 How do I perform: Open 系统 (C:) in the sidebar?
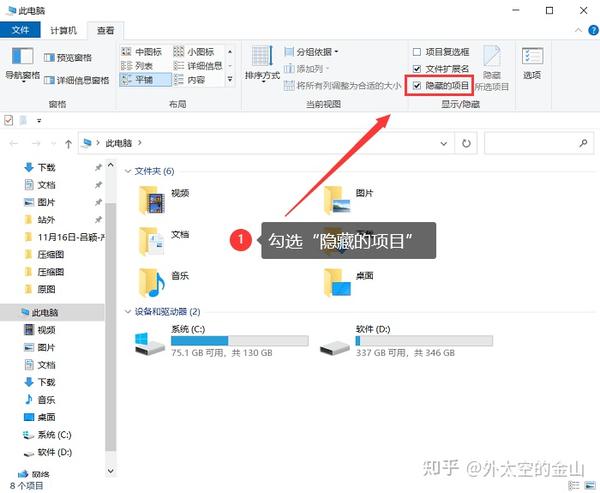click(54, 435)
